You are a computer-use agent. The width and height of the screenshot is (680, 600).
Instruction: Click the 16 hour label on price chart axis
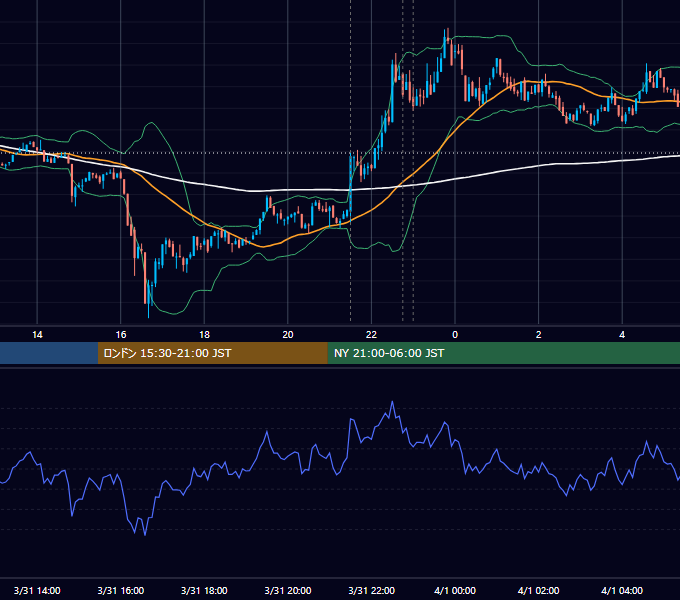(121, 335)
